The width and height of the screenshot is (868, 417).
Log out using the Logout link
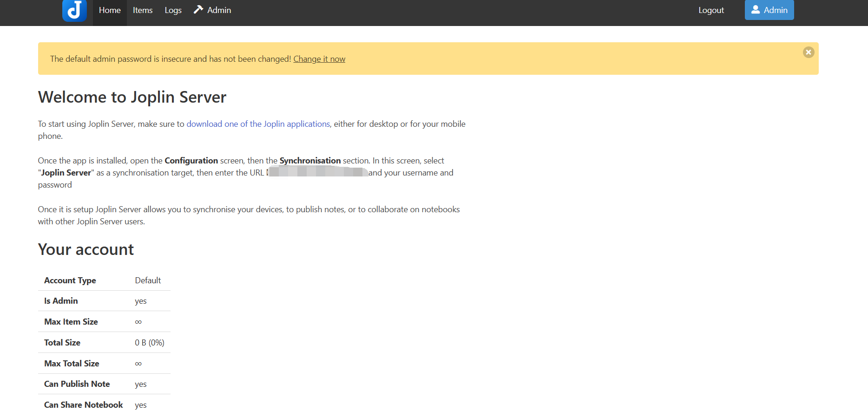click(x=711, y=10)
